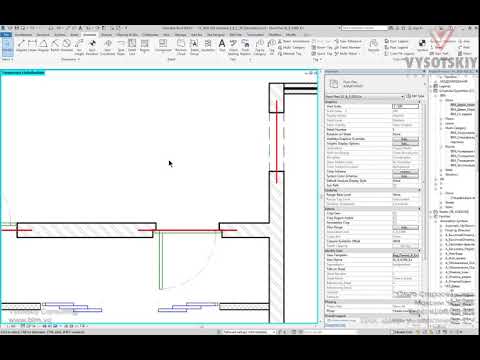Open the File tab
The image size is (480, 360).
(x=6, y=35)
